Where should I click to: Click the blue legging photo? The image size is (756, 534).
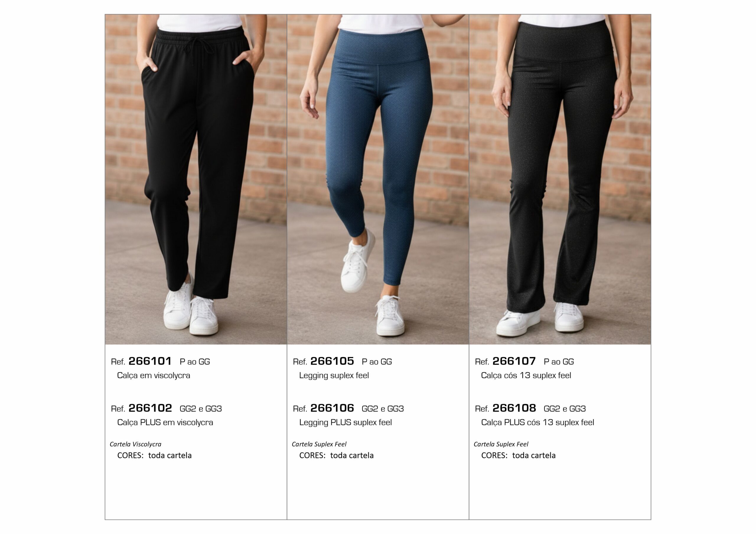tap(378, 179)
